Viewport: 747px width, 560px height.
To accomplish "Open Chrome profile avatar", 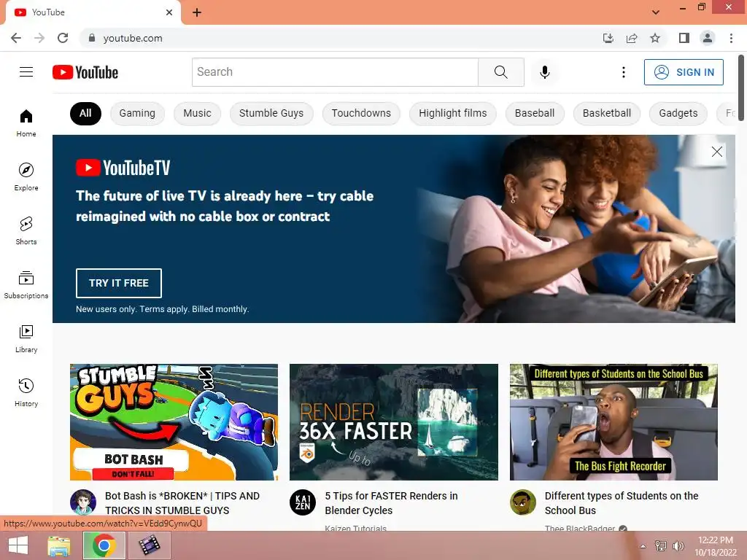I will [x=708, y=38].
